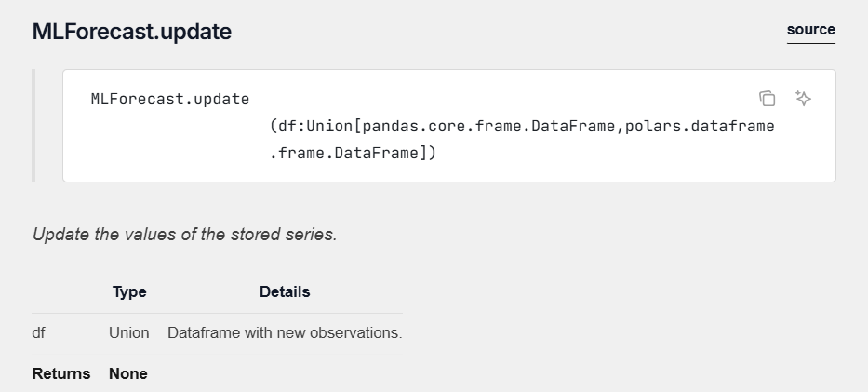Click the Details column header
The width and height of the screenshot is (868, 392).
285,291
